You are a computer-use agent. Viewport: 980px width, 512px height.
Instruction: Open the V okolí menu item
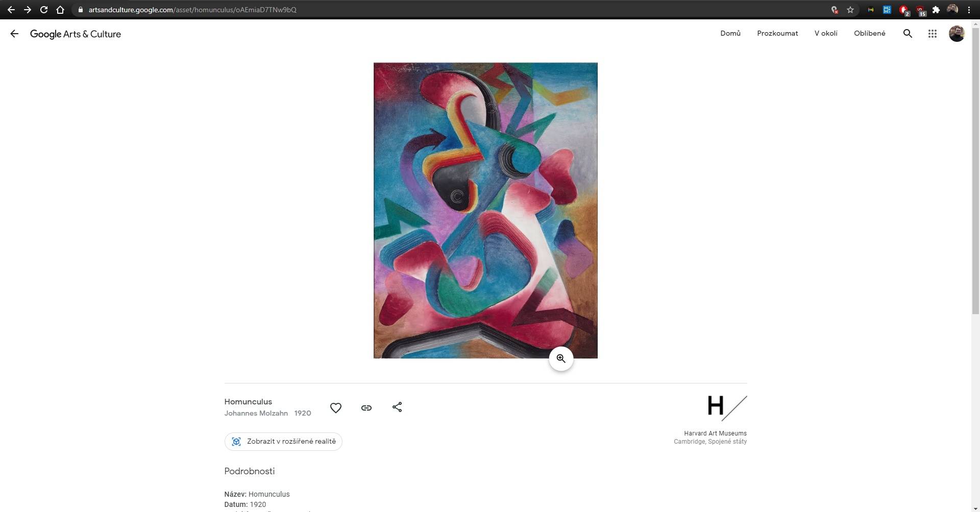click(826, 34)
